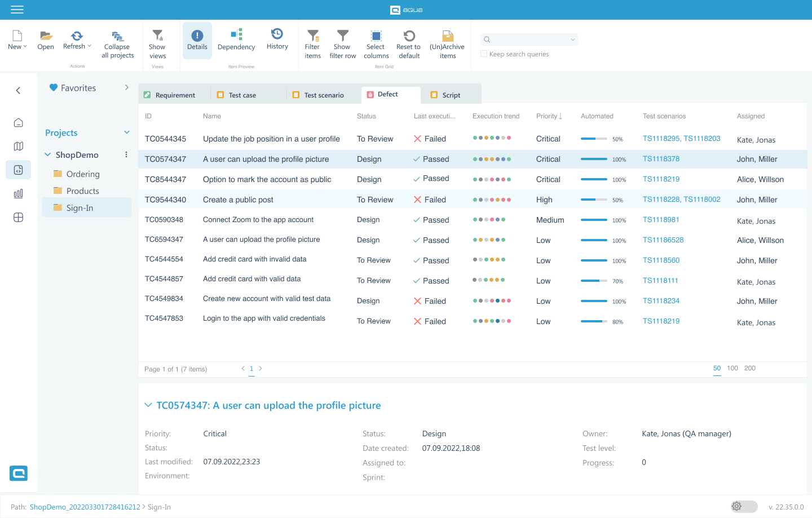Switch to the Requirement tab
The height and width of the screenshot is (518, 812).
(x=174, y=94)
